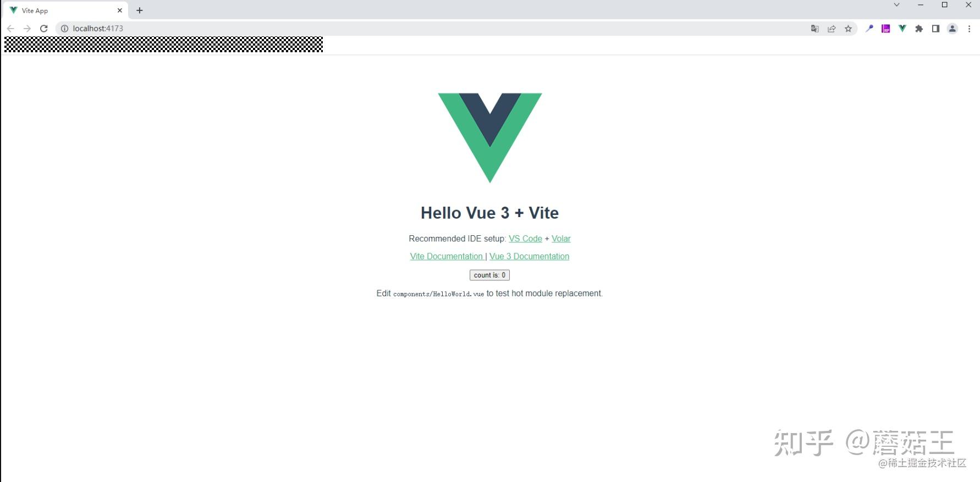View site information for localhost
The width and height of the screenshot is (980, 482).
[x=64, y=29]
